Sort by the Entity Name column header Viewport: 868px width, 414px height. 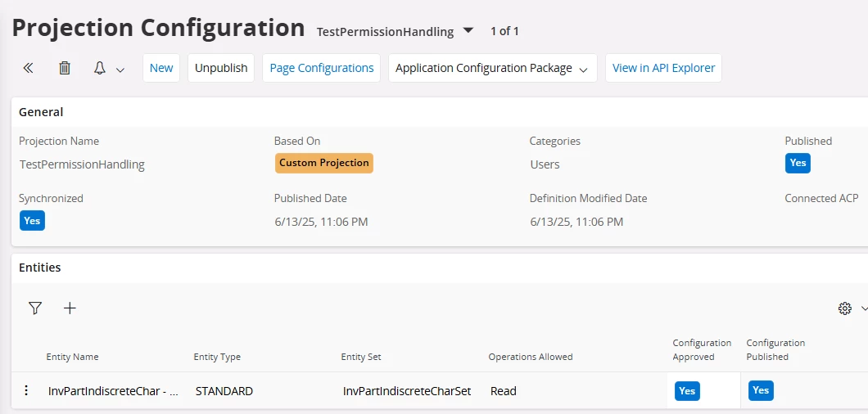click(73, 357)
